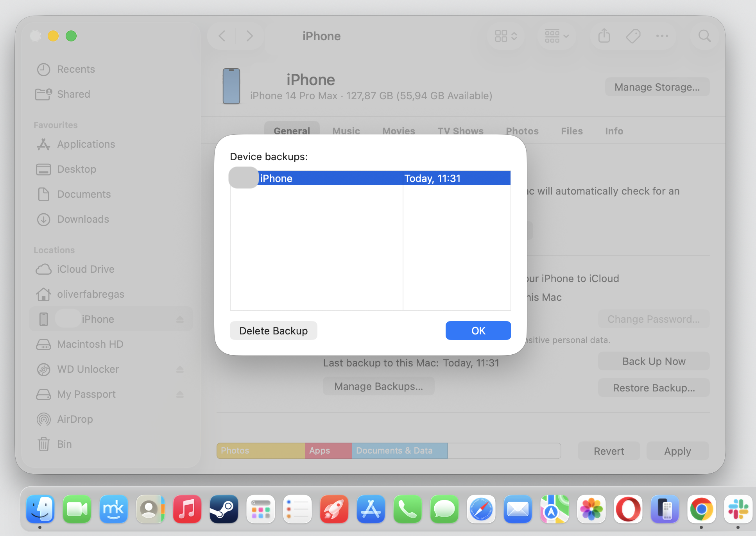Screen dimensions: 756x536
Task: Open Slack from the Dock
Action: 738,509
